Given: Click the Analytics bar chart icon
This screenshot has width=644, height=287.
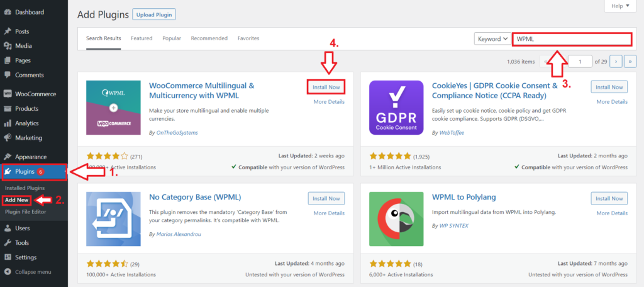Looking at the screenshot, I should [7, 123].
